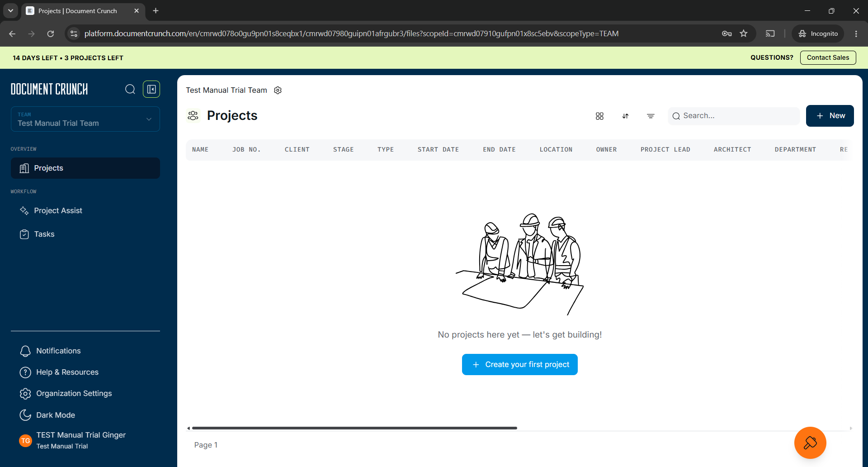Expand the Team selector dropdown
This screenshot has height=467, width=868.
pyautogui.click(x=85, y=119)
